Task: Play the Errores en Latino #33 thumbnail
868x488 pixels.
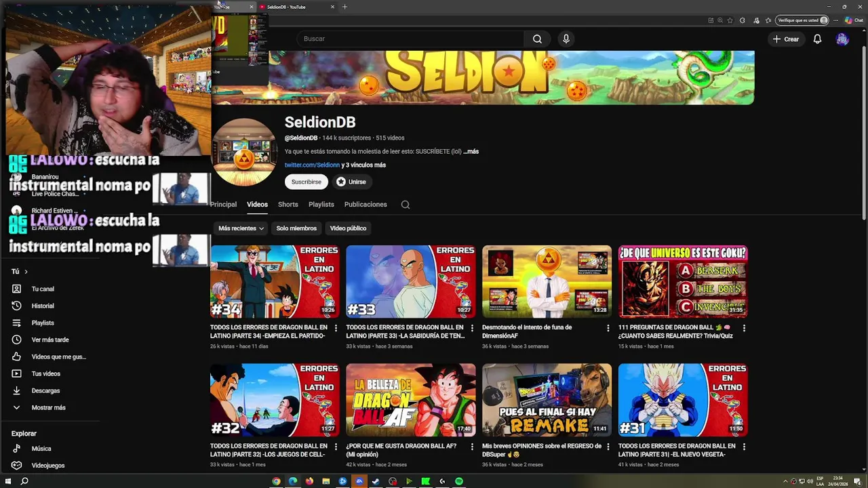Action: [x=411, y=281]
